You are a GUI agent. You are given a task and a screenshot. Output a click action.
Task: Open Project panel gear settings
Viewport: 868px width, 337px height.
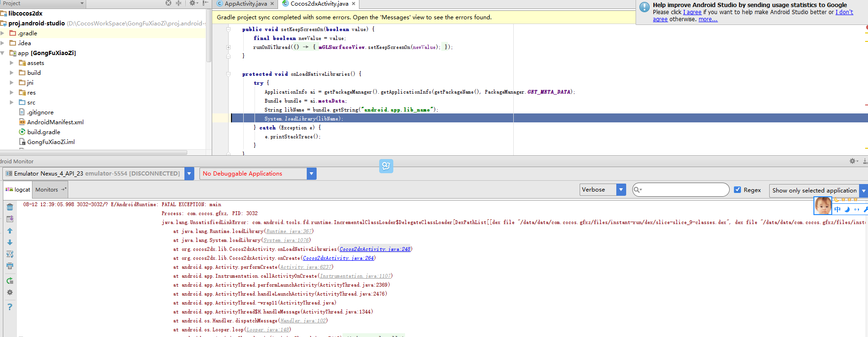click(x=193, y=3)
